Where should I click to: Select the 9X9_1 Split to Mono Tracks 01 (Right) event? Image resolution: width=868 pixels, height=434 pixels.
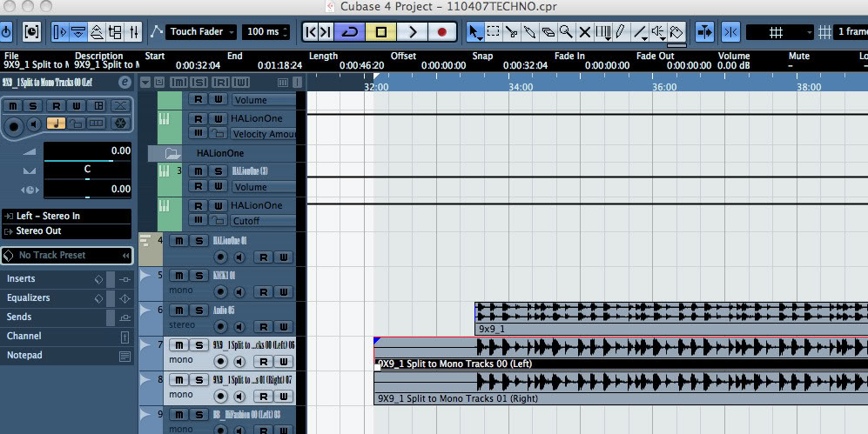click(x=621, y=388)
